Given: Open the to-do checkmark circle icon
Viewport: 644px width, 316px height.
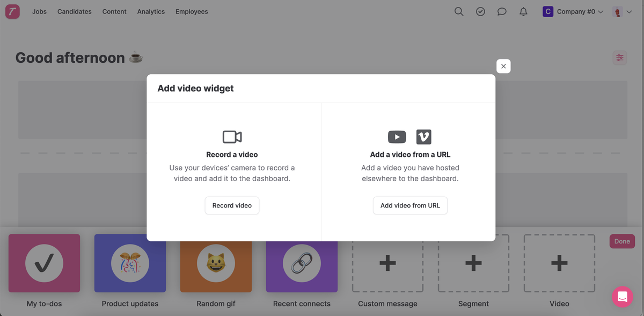Looking at the screenshot, I should pos(480,11).
